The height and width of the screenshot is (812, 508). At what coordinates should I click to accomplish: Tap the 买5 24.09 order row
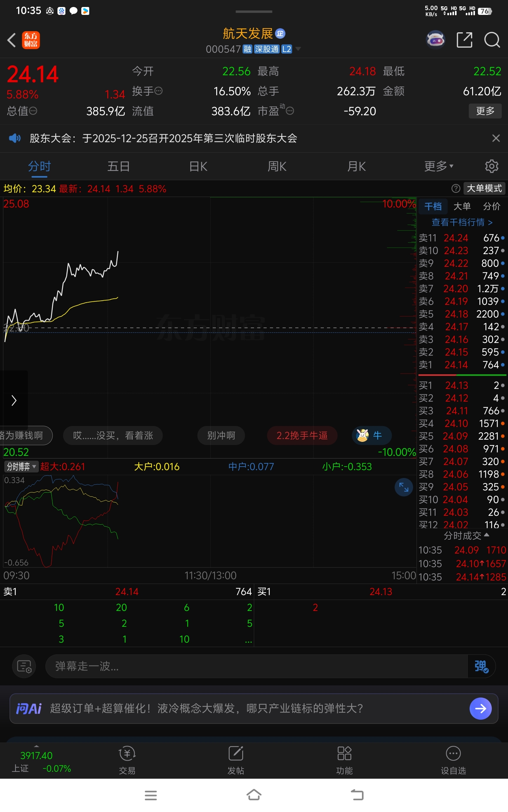462,436
